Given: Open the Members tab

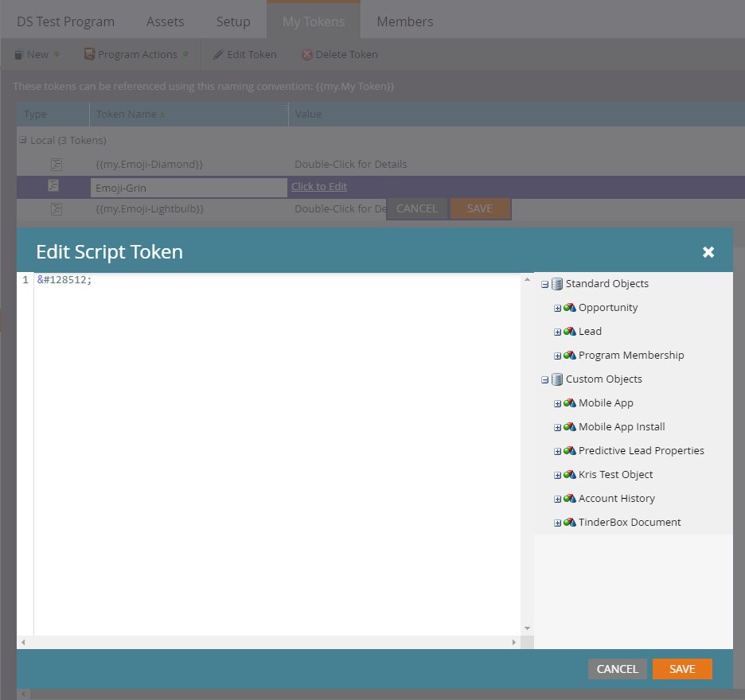Looking at the screenshot, I should (x=404, y=21).
